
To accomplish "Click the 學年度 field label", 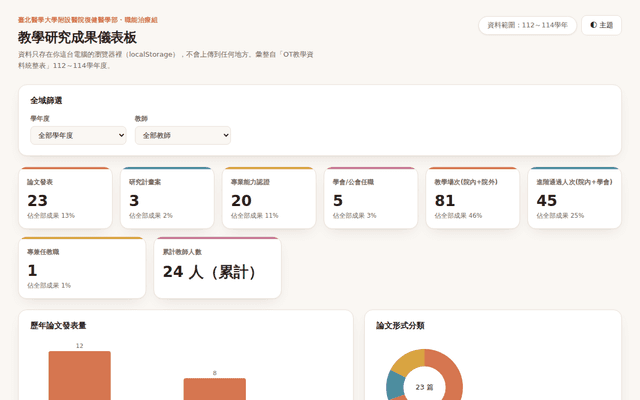I will pos(40,118).
